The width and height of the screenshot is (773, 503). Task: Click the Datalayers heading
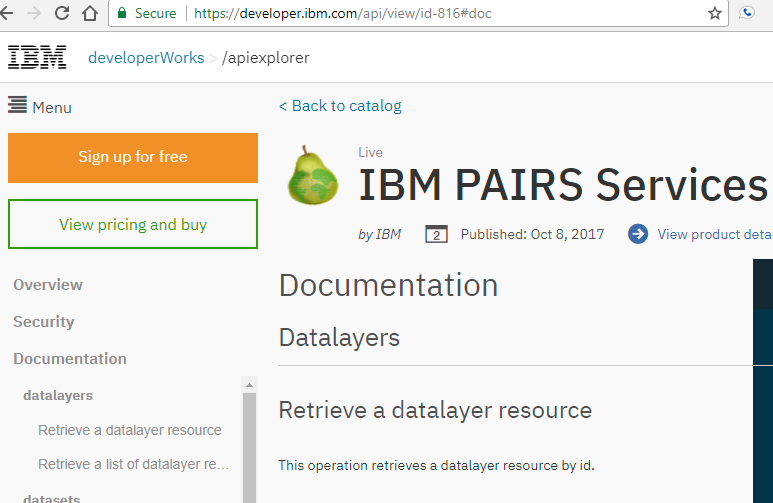pyautogui.click(x=339, y=338)
